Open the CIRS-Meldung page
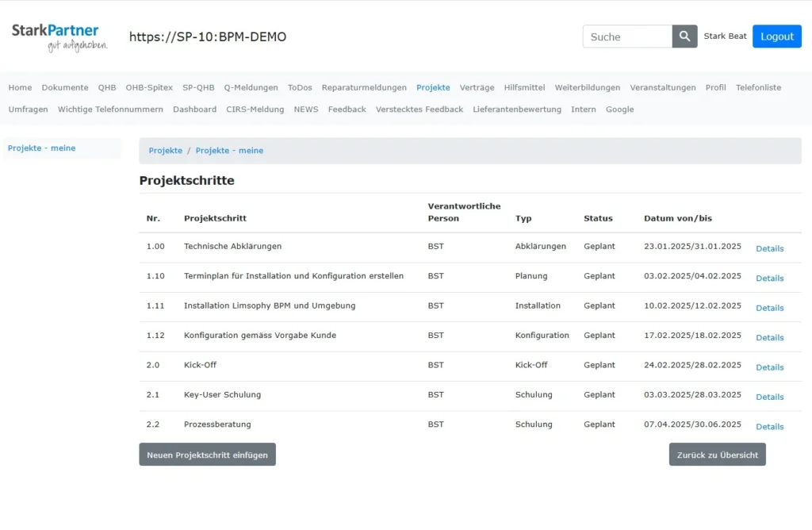The width and height of the screenshot is (812, 530). (x=255, y=109)
